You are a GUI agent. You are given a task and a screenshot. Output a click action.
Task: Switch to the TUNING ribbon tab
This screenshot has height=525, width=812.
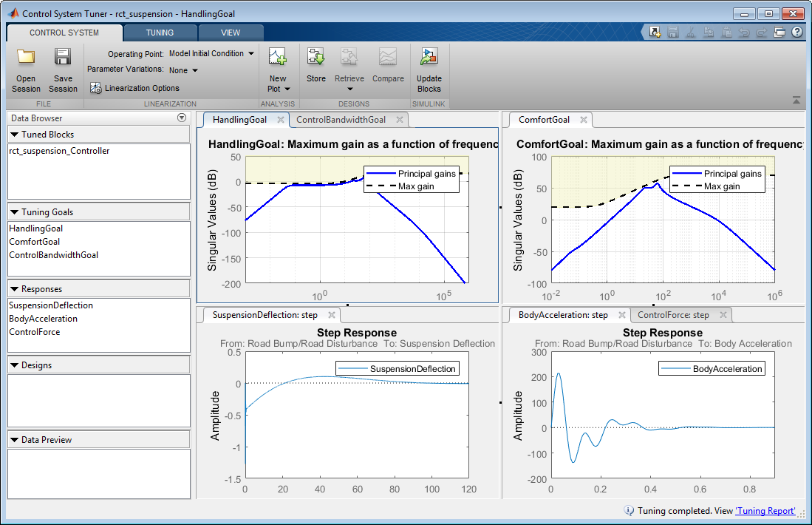point(160,33)
